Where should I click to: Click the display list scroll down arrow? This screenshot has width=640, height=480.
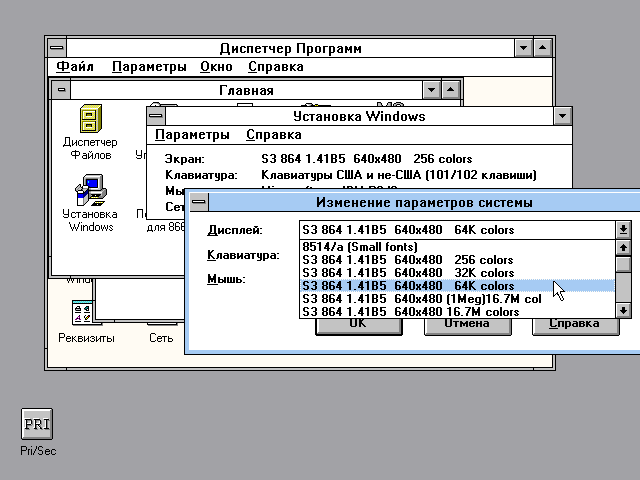point(623,311)
